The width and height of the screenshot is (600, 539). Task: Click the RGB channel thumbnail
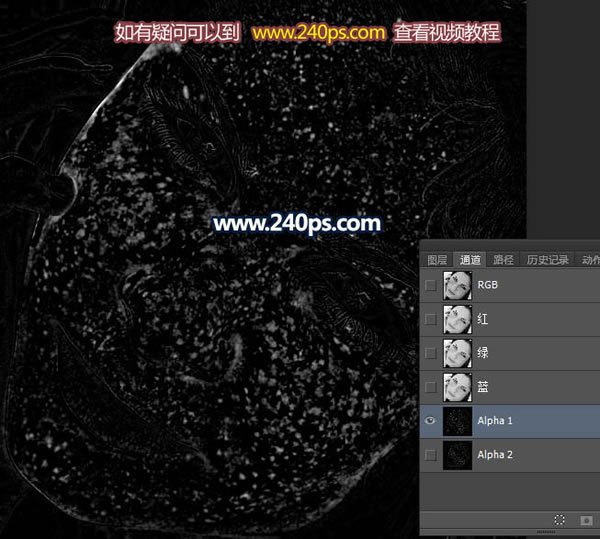click(457, 285)
